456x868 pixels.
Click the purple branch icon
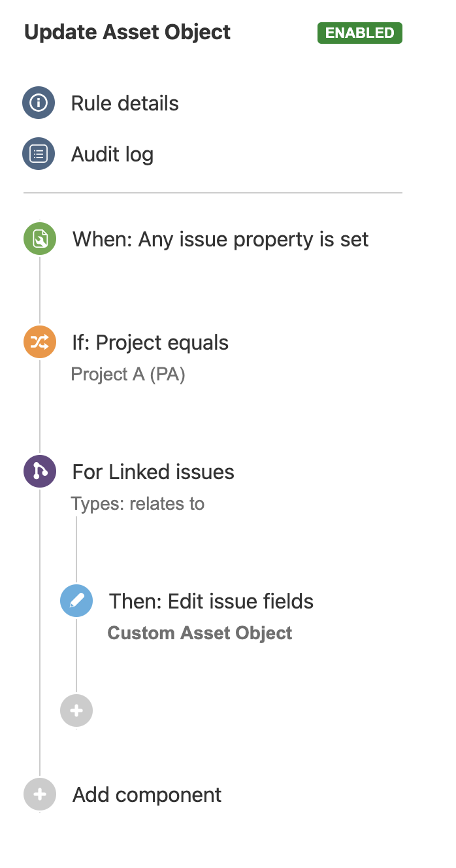pos(40,472)
